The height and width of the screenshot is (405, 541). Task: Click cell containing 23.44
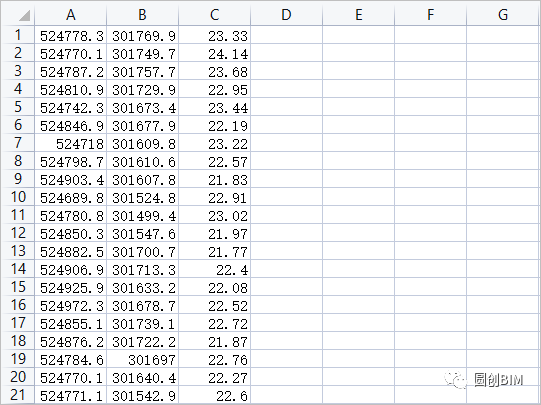(x=215, y=107)
